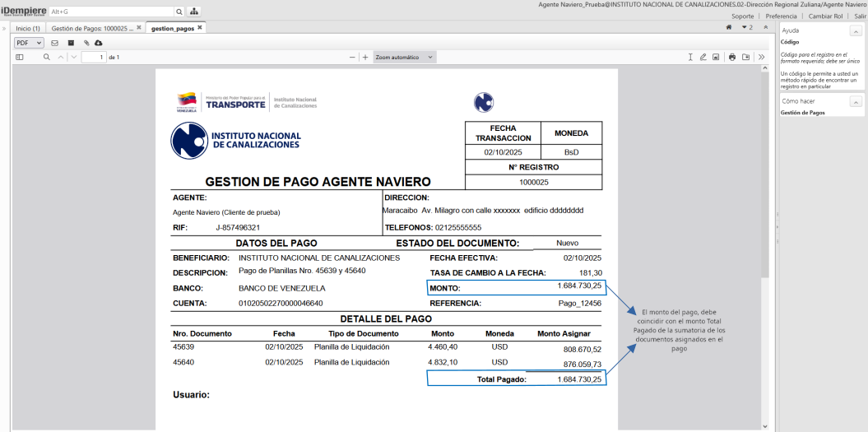Viewport: 868px width, 432px height.
Task: Select the PDF text annotation tool
Action: coord(690,57)
